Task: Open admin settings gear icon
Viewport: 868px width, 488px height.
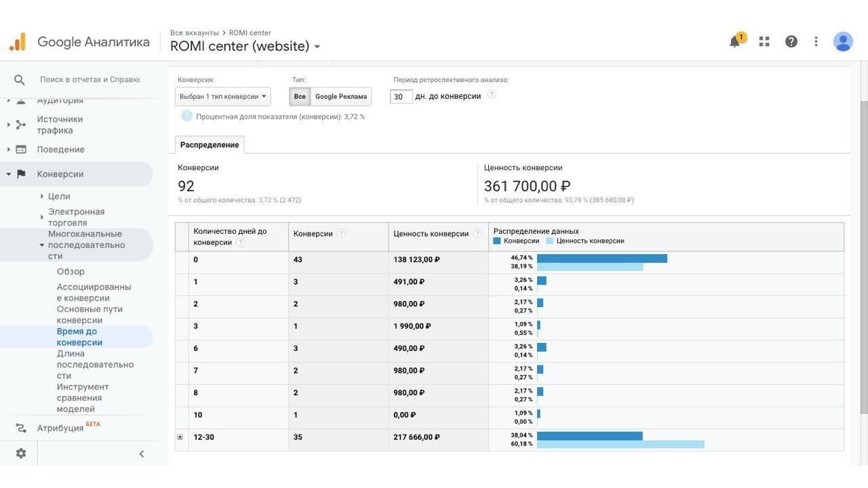Action: pos(21,453)
